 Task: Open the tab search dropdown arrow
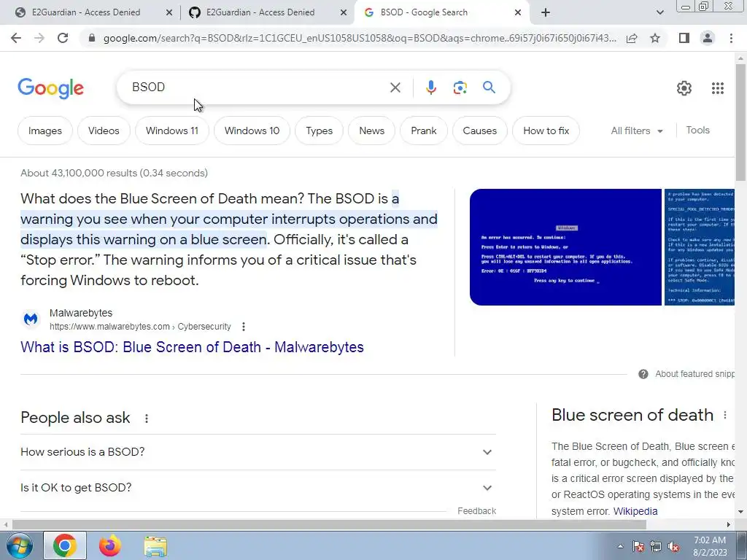pyautogui.click(x=659, y=12)
